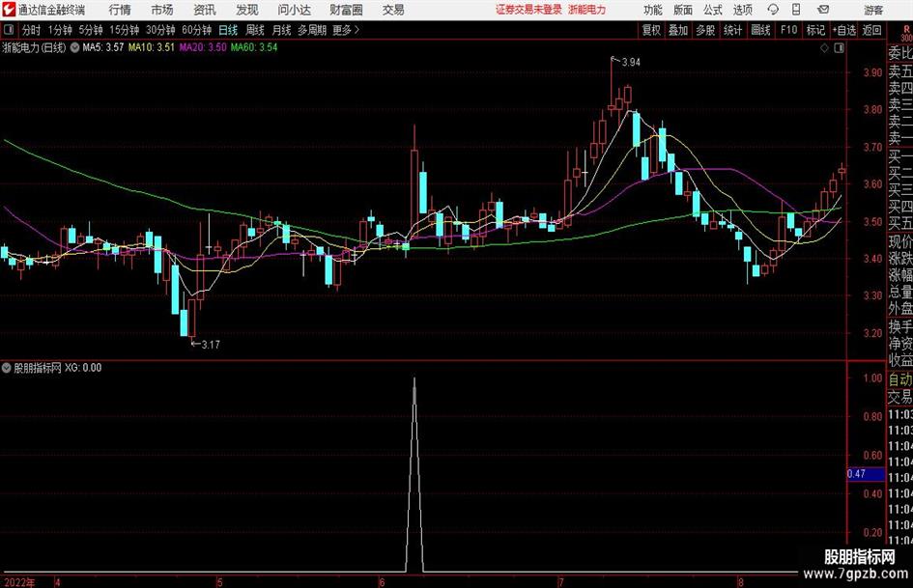Open the 公式 menu
This screenshot has height=588, width=913.
tap(713, 10)
